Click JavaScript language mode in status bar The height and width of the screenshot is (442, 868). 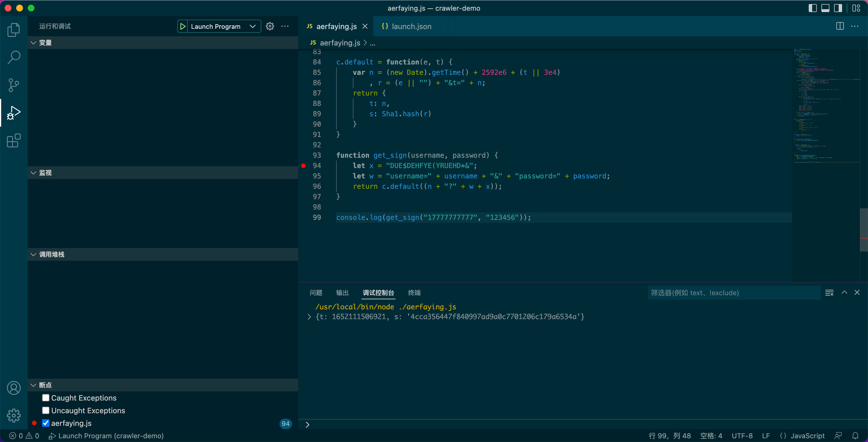pos(807,436)
